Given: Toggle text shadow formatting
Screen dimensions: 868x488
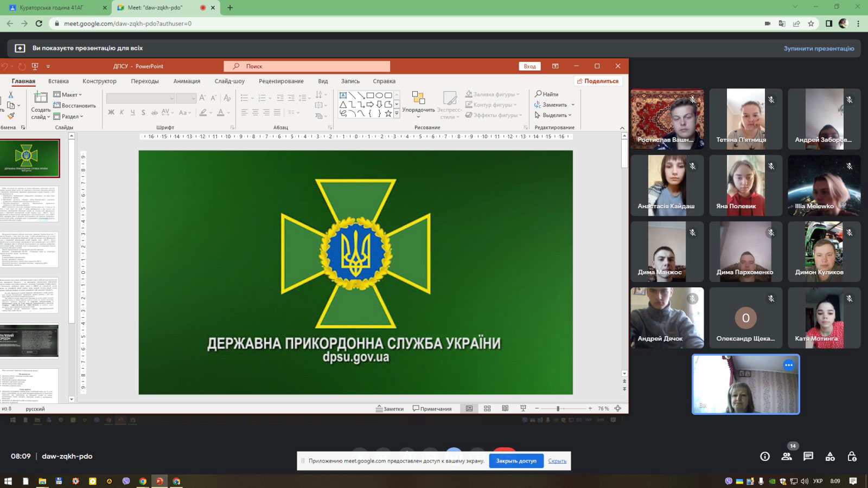Looking at the screenshot, I should [143, 112].
